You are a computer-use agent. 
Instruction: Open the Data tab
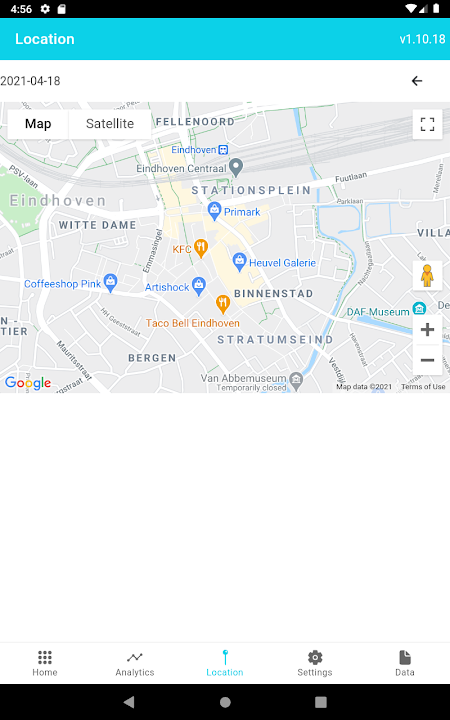coord(405,664)
